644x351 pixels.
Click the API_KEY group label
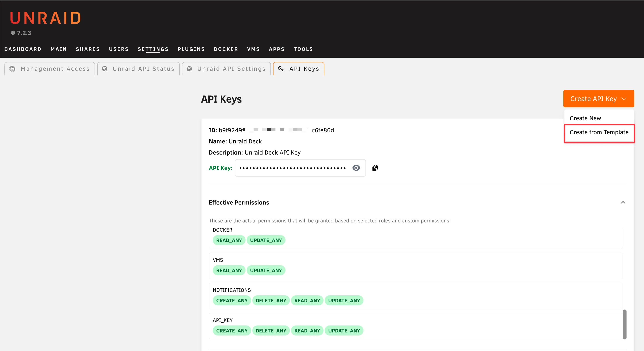pyautogui.click(x=223, y=320)
